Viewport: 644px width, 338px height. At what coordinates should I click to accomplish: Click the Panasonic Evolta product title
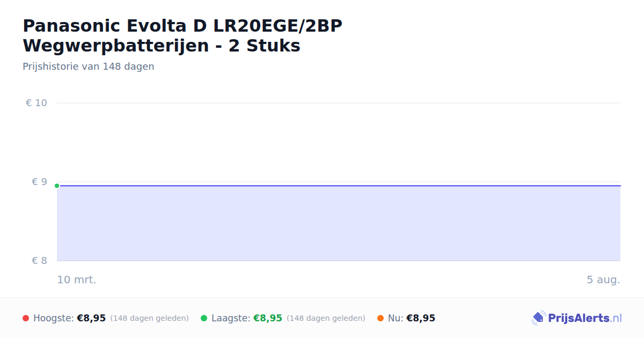coord(182,35)
